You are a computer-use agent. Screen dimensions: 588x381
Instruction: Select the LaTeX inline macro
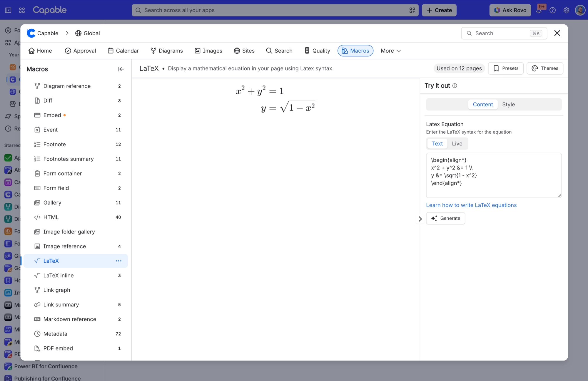76,276
